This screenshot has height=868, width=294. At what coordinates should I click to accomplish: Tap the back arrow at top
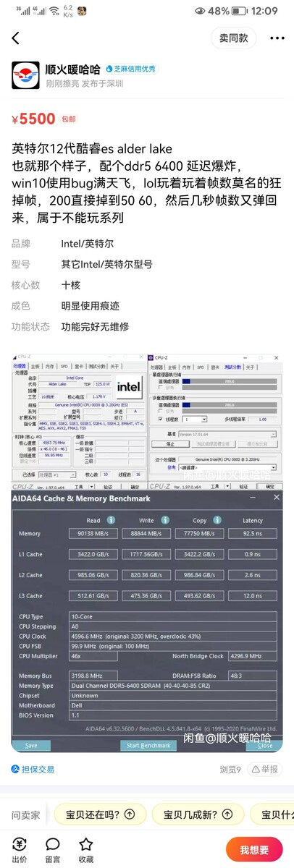(16, 38)
